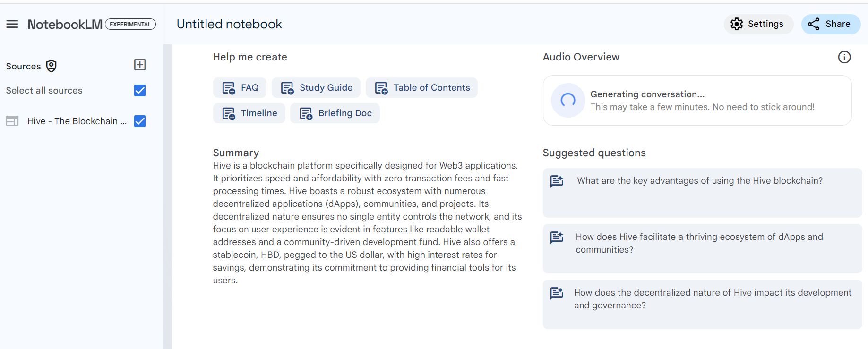Click the governance question note icon

coord(557,293)
